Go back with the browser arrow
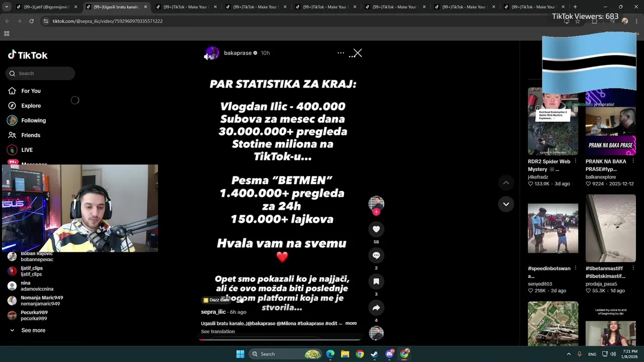Screen dimensions: 644x362 [7, 21]
